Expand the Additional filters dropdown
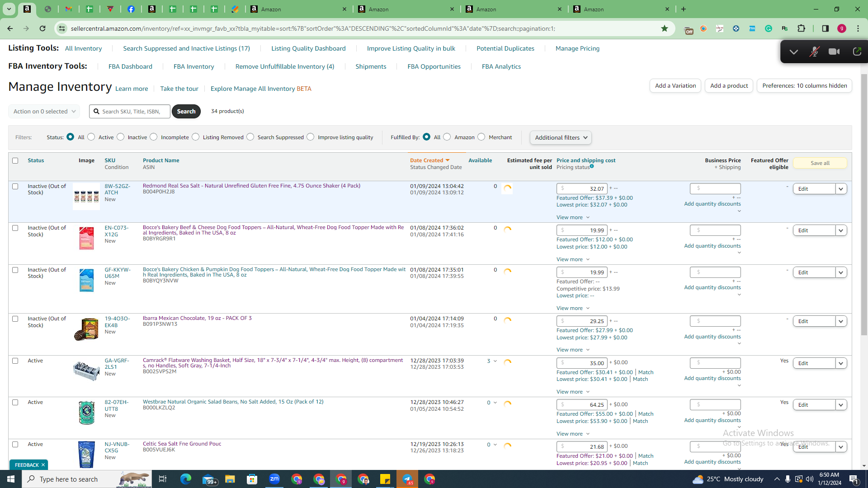The width and height of the screenshot is (868, 488). (x=561, y=137)
